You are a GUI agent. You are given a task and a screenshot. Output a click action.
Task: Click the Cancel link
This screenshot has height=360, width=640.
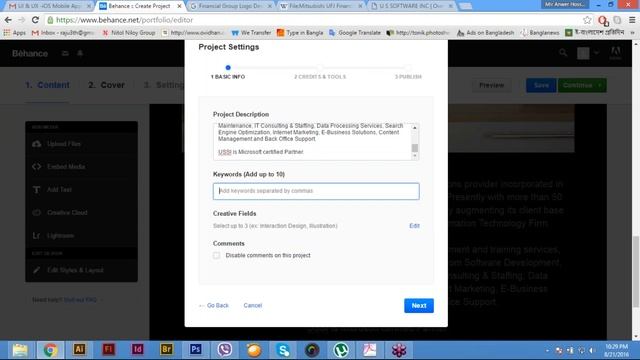(253, 305)
